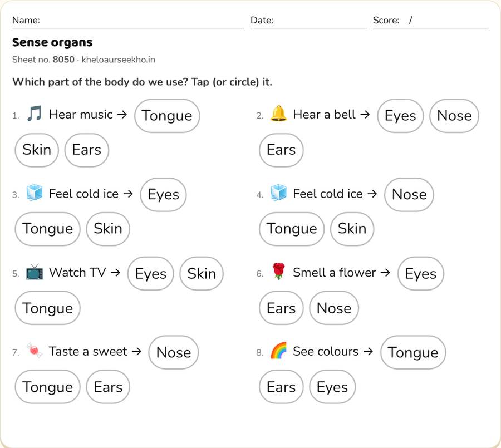Screen dimensions: 501x448
Task: Tap Tongue for See colours
Action: (x=413, y=352)
